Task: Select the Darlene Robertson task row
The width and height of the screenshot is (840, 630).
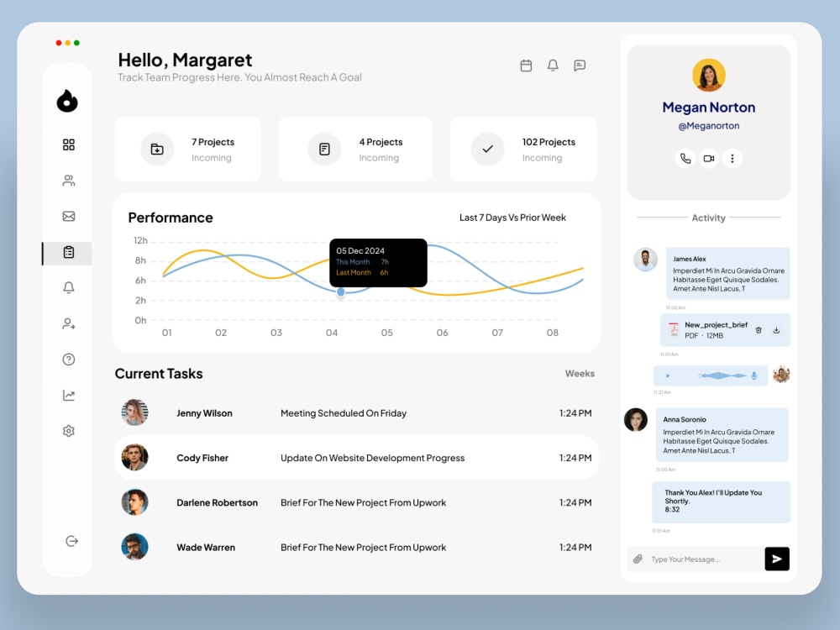Action: coord(356,502)
